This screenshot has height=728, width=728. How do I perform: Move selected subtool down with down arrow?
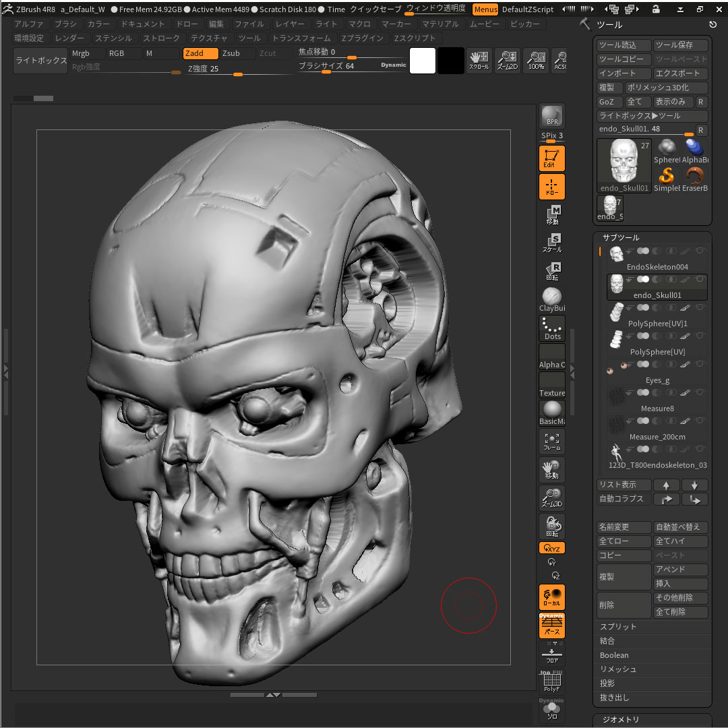(694, 485)
